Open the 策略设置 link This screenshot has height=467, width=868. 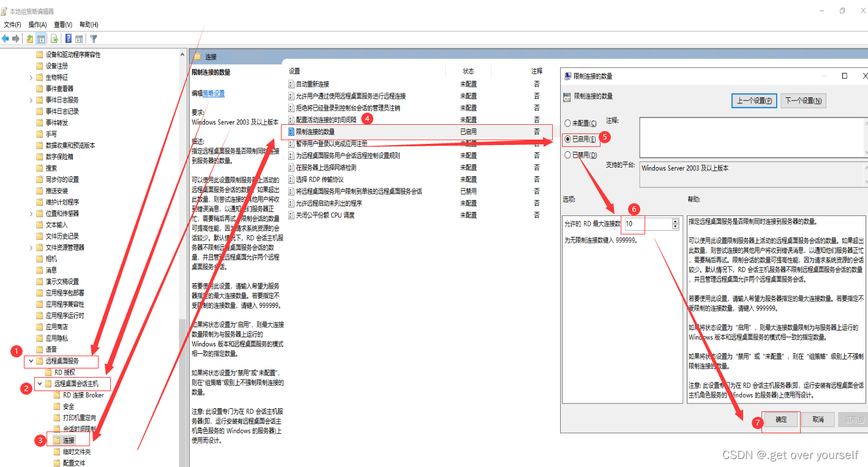[x=214, y=93]
